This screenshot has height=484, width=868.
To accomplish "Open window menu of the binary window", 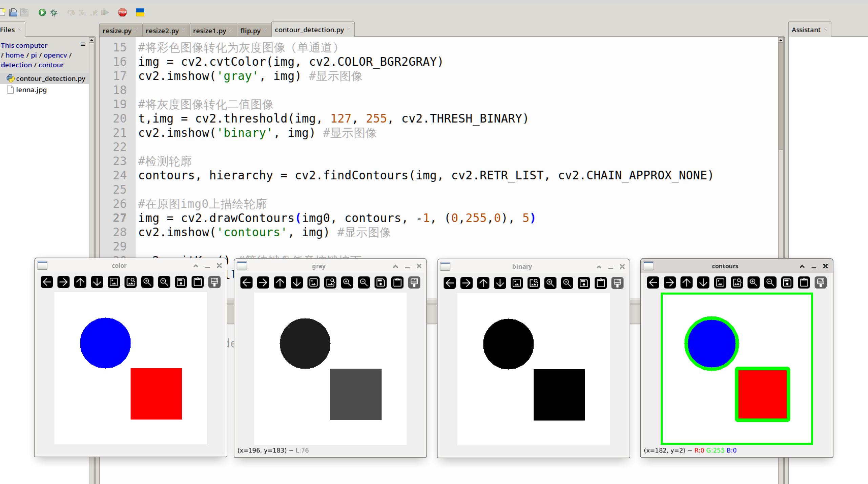I will click(445, 266).
